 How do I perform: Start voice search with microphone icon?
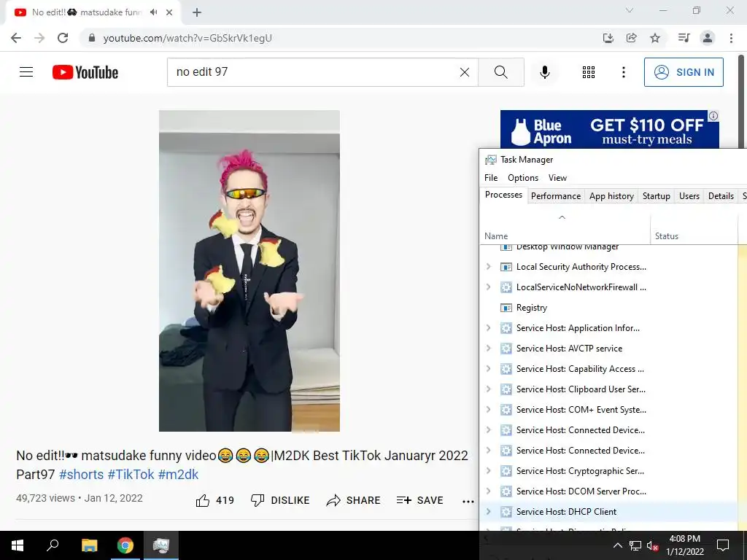click(544, 72)
